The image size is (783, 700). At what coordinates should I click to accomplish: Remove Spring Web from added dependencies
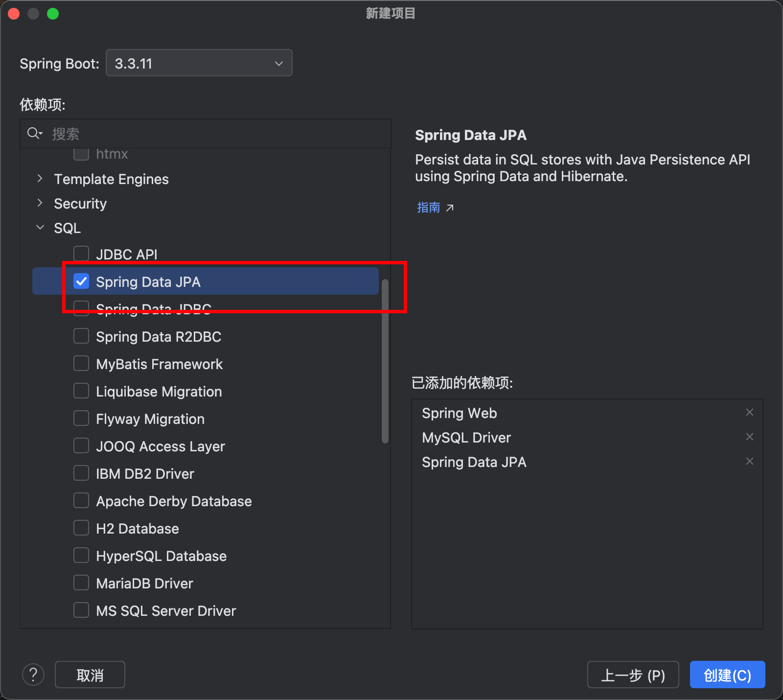point(749,412)
